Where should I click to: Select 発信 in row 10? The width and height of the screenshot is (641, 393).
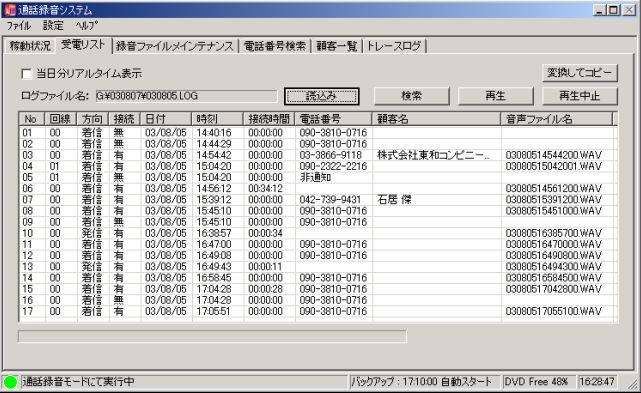(92, 233)
